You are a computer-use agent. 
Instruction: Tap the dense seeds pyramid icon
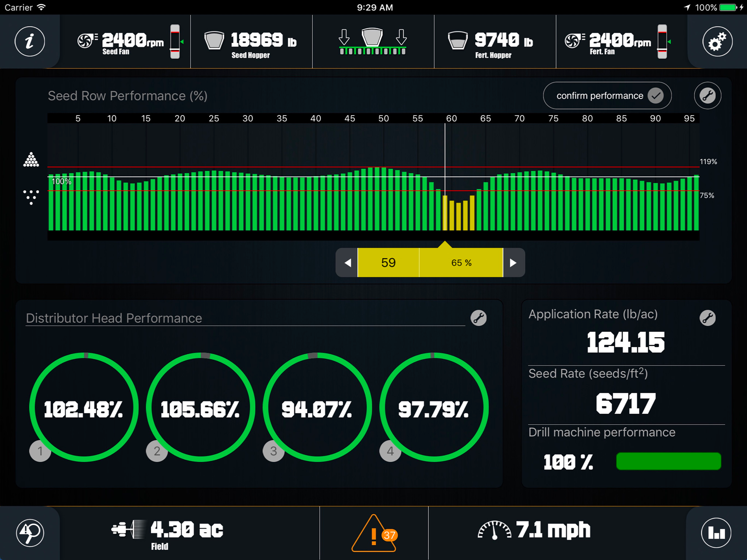click(x=31, y=159)
